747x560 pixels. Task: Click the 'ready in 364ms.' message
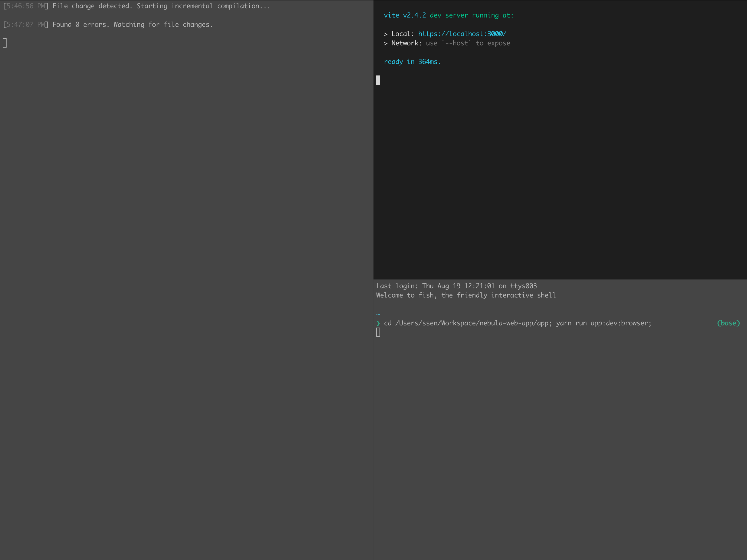[412, 62]
